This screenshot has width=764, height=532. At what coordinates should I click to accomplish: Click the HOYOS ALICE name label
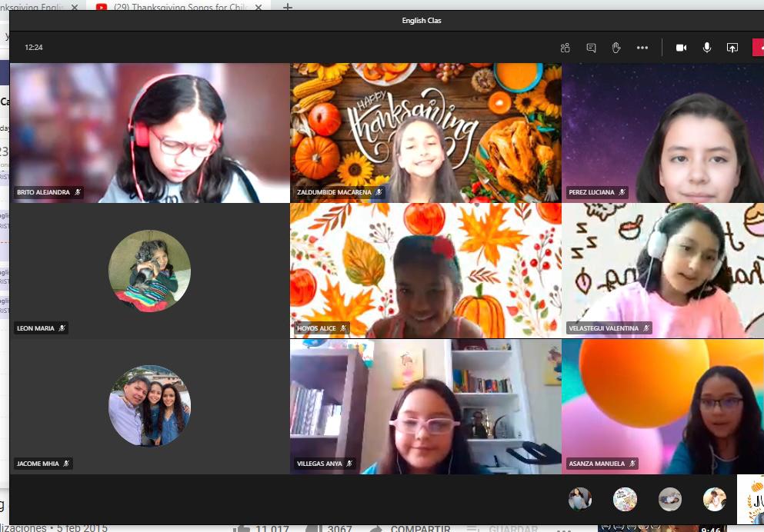click(316, 328)
